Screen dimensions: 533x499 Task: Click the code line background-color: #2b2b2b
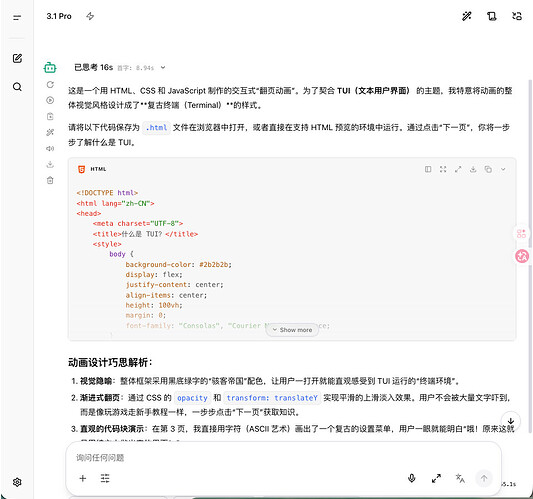pyautogui.click(x=178, y=264)
